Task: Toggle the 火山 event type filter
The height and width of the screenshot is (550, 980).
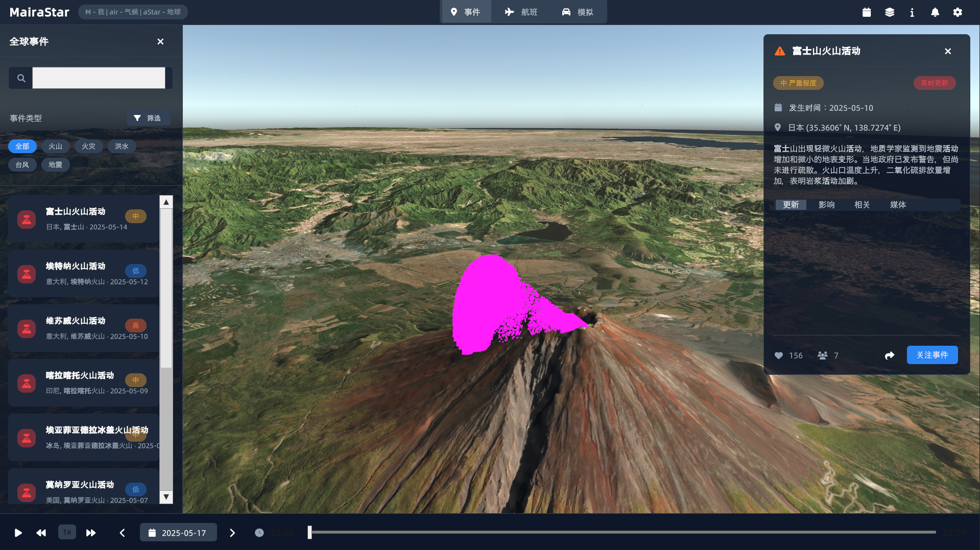Action: pyautogui.click(x=55, y=147)
